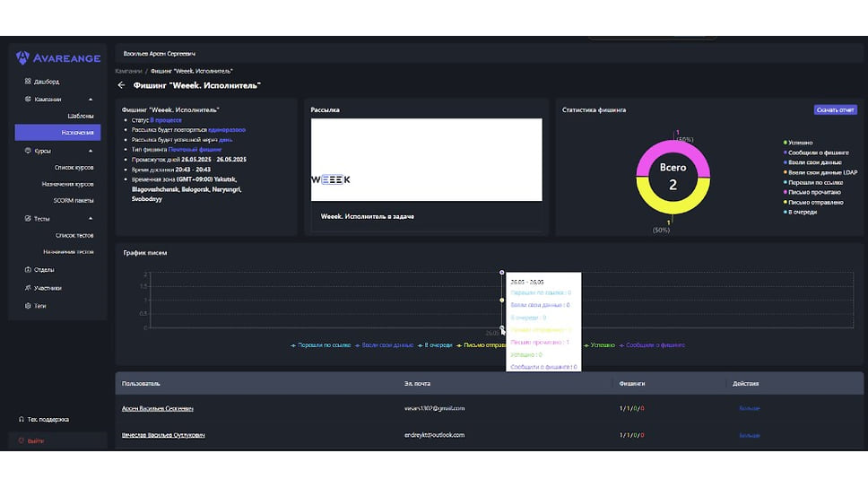Click email endreykt@outlook.com
This screenshot has height=488, width=868.
(x=435, y=435)
